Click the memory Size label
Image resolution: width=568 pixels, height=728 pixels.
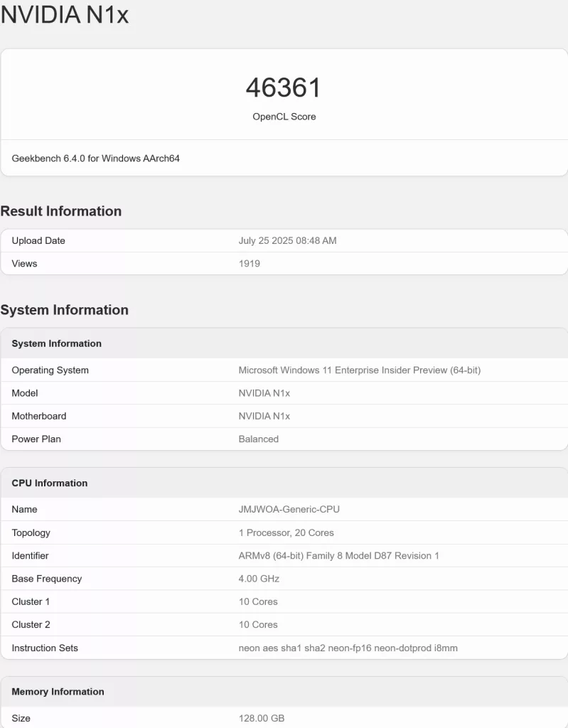21,718
